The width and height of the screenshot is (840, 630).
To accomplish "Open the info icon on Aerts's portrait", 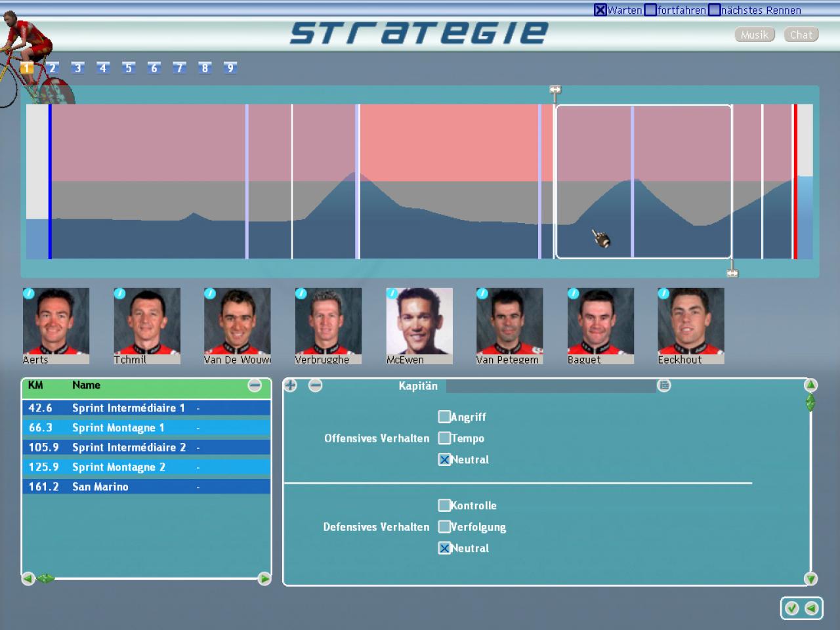I will coord(29,294).
